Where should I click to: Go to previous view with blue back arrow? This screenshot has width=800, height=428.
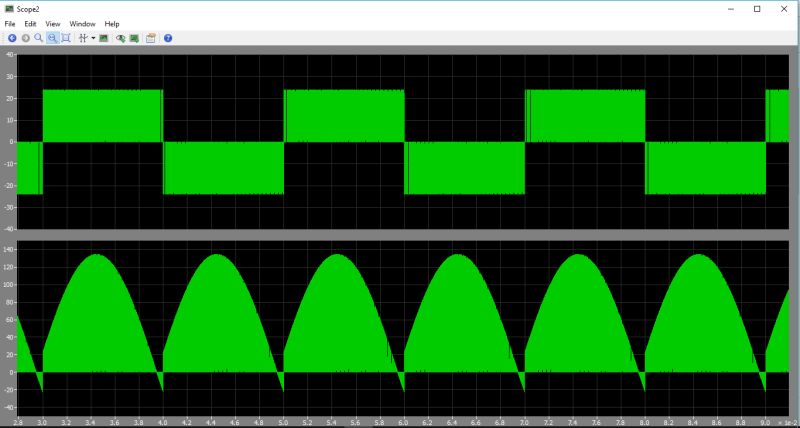pos(12,38)
